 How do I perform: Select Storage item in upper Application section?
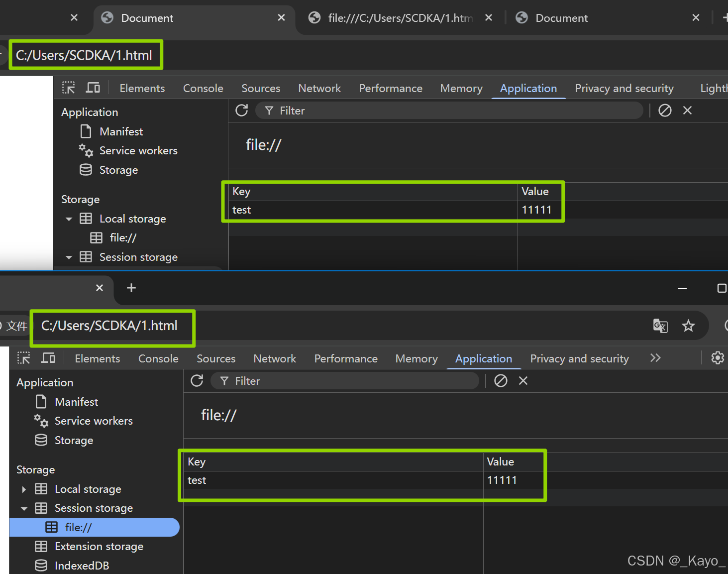[118, 170]
